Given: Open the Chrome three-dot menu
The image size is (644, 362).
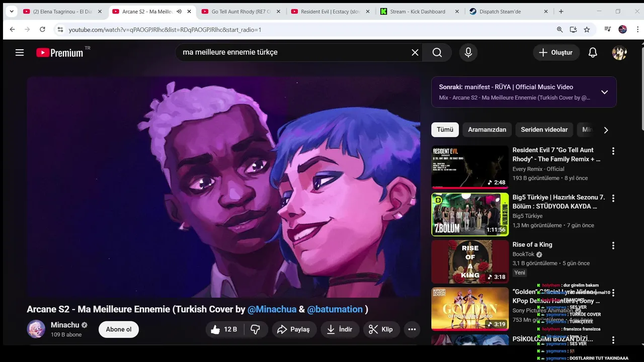Looking at the screenshot, I should pyautogui.click(x=637, y=30).
